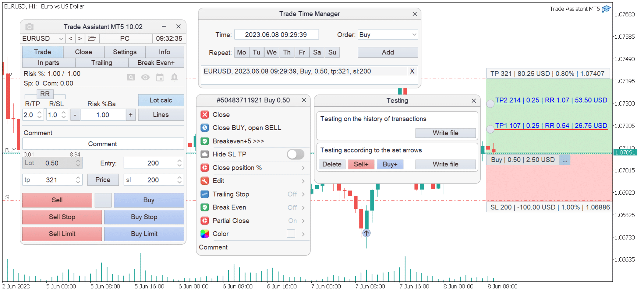Click the blue up-arrow marker on chart
The width and height of the screenshot is (644, 293).
tap(366, 233)
